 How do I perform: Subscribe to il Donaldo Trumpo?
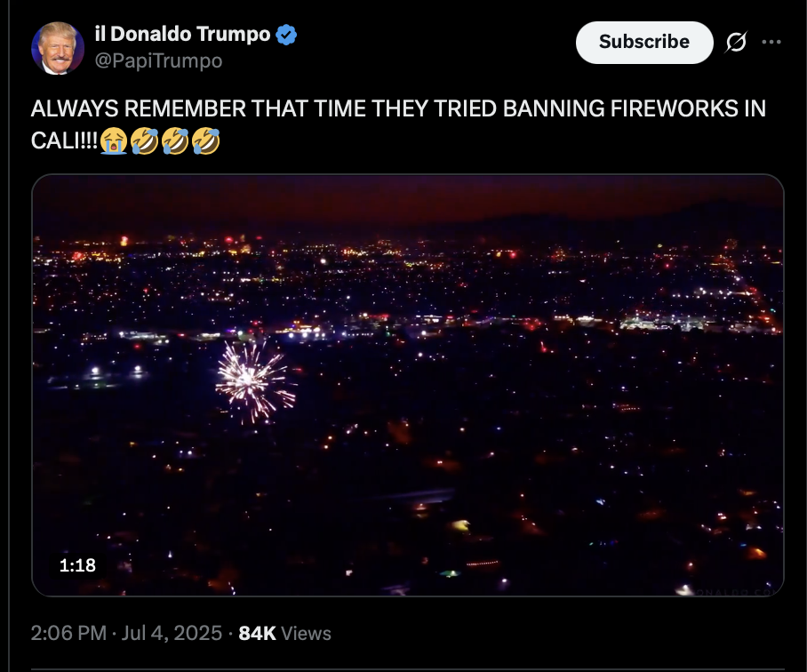[x=644, y=42]
